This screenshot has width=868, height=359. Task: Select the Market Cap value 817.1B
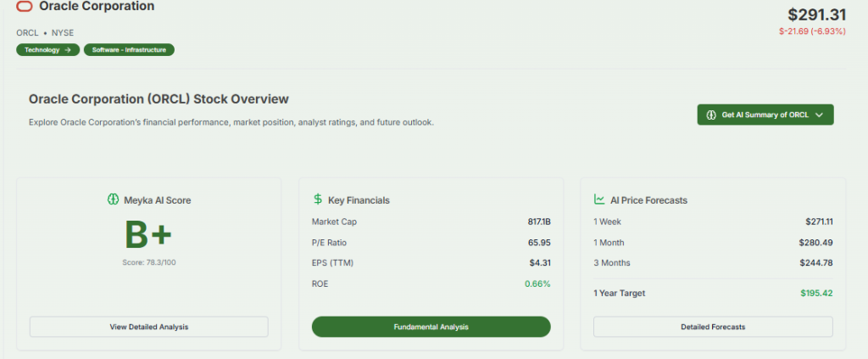pos(539,222)
